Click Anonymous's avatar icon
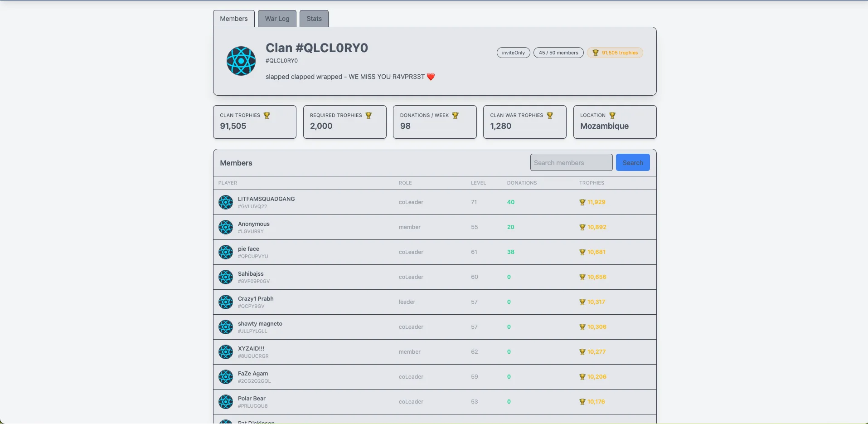The height and width of the screenshot is (424, 868). coord(226,227)
